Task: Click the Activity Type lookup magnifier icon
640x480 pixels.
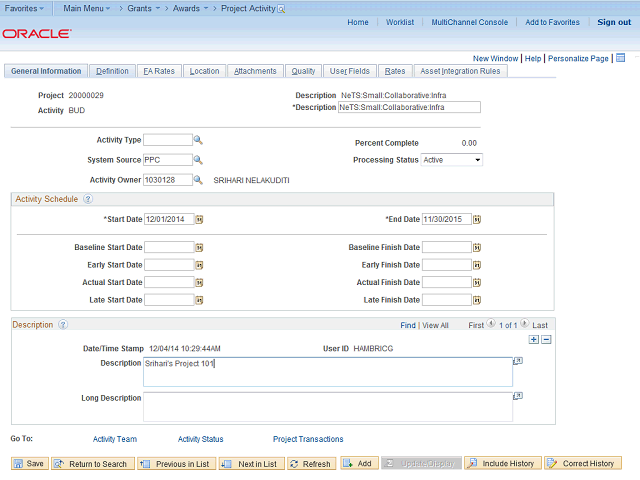Action: click(x=198, y=140)
